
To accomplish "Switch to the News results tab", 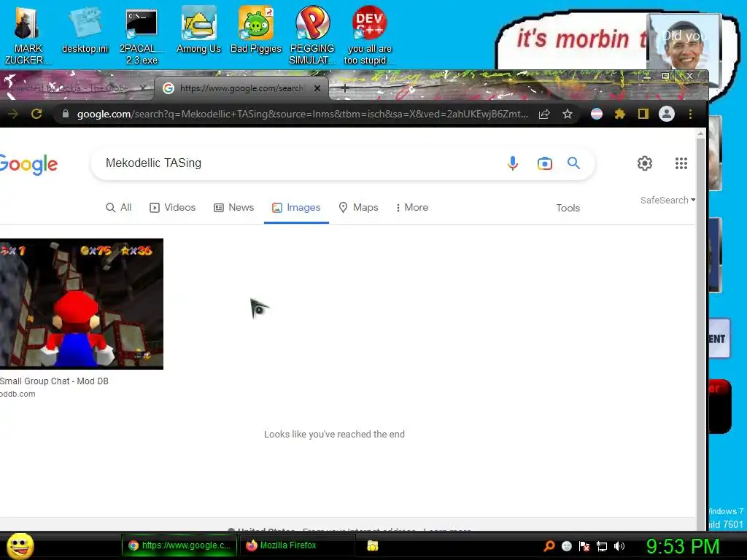I will tap(234, 208).
